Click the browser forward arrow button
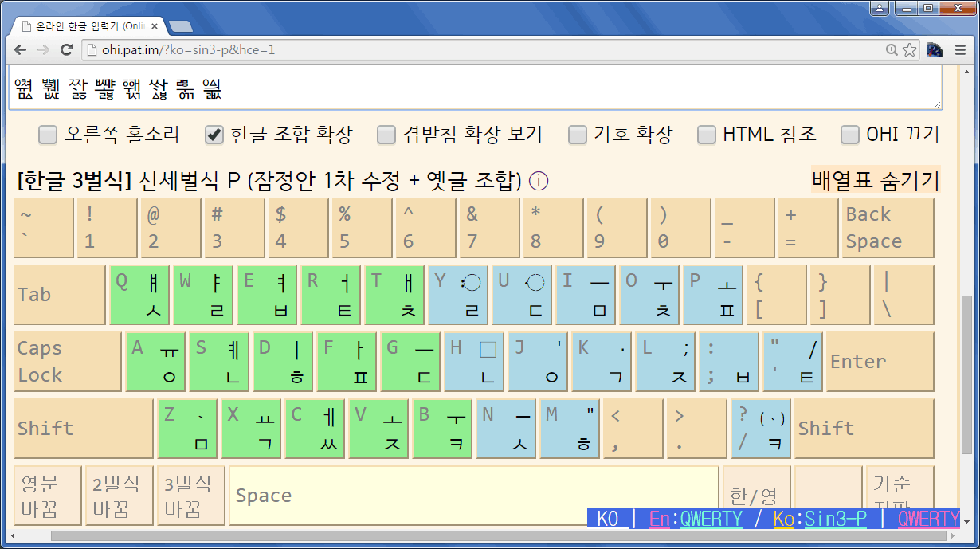Image resolution: width=980 pixels, height=549 pixels. [44, 50]
